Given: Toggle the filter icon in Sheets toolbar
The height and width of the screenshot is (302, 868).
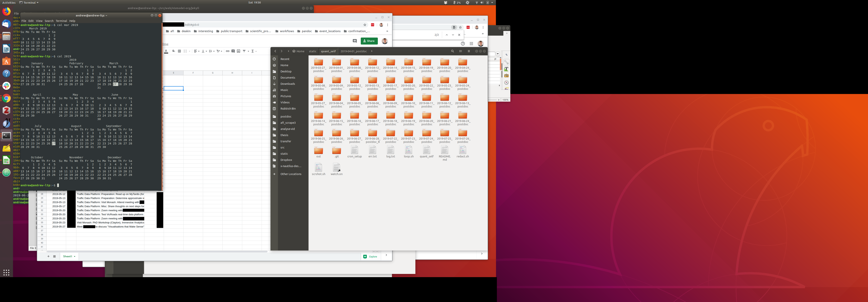Looking at the screenshot, I should 244,51.
